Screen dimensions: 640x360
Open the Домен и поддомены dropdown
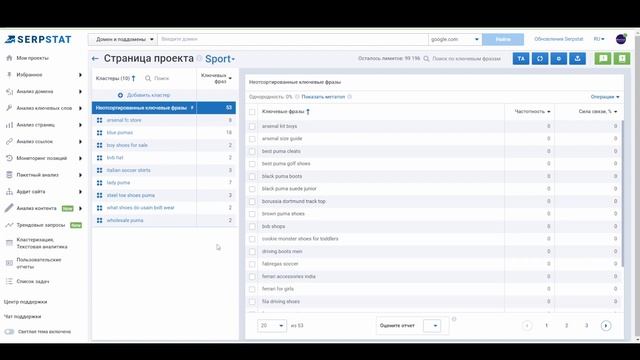(122, 39)
